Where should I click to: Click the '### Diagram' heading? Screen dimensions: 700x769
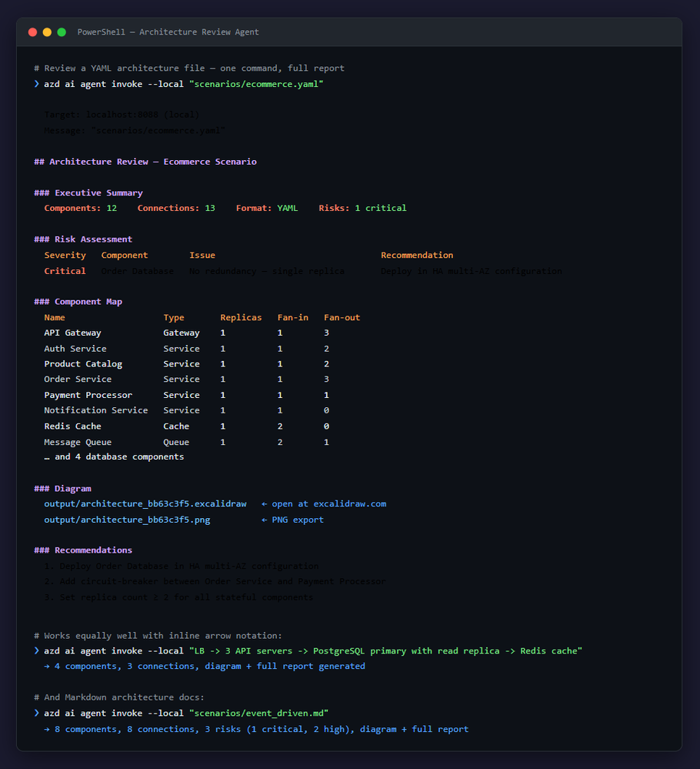pyautogui.click(x=63, y=489)
